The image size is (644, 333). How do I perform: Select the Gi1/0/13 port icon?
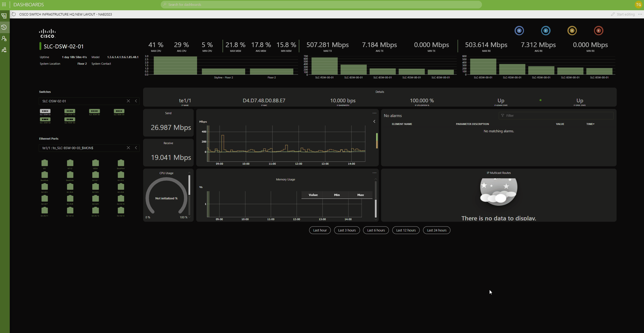[x=95, y=210]
